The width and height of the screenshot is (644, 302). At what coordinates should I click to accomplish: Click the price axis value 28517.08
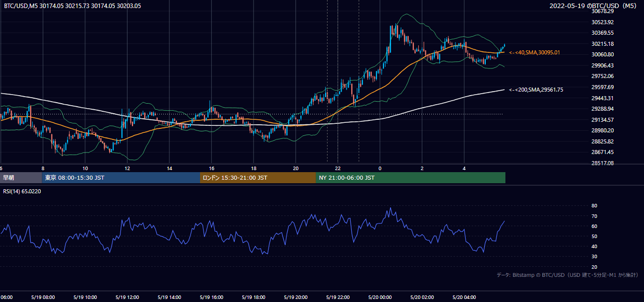pyautogui.click(x=603, y=163)
